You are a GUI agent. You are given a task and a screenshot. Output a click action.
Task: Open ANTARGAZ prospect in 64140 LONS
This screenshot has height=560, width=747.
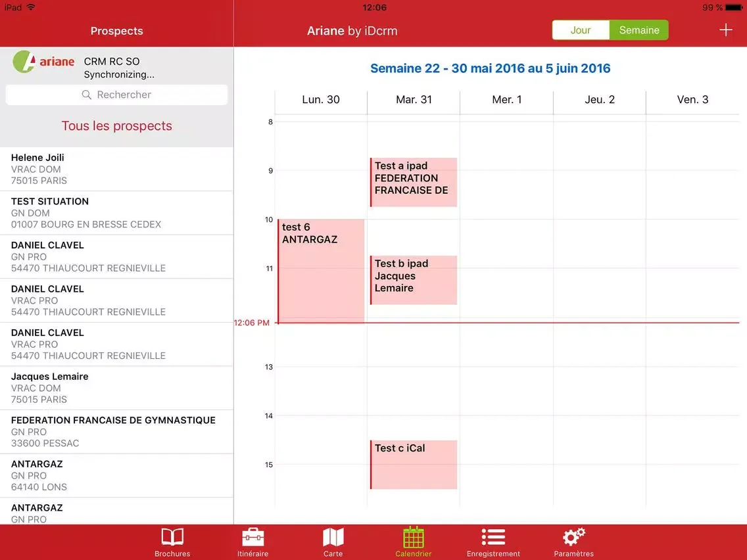[x=117, y=476]
